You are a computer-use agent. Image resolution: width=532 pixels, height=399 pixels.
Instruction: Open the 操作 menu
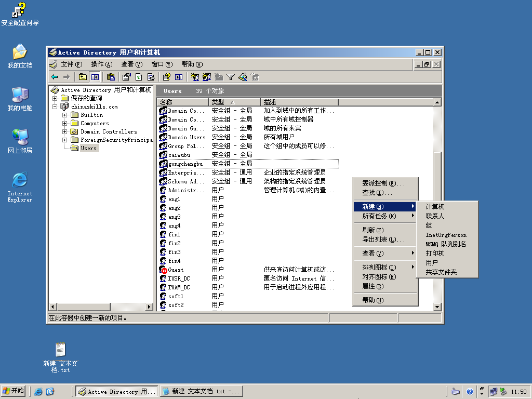tap(101, 64)
